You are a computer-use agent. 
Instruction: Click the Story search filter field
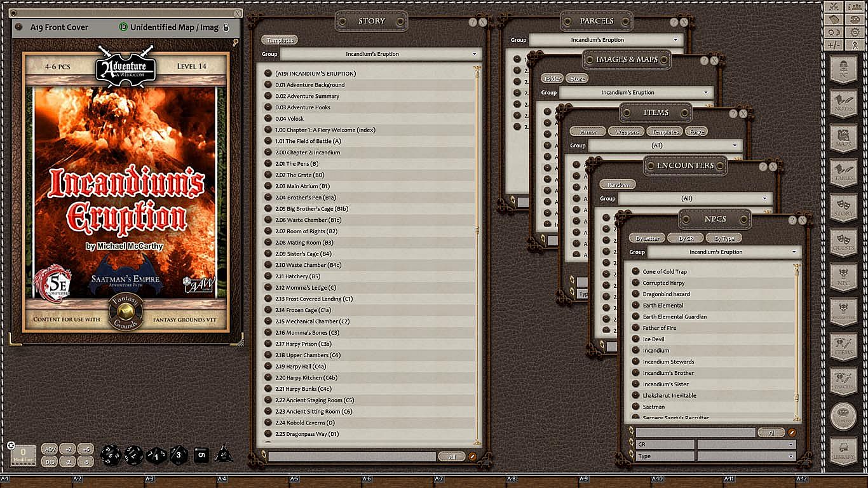tap(352, 457)
